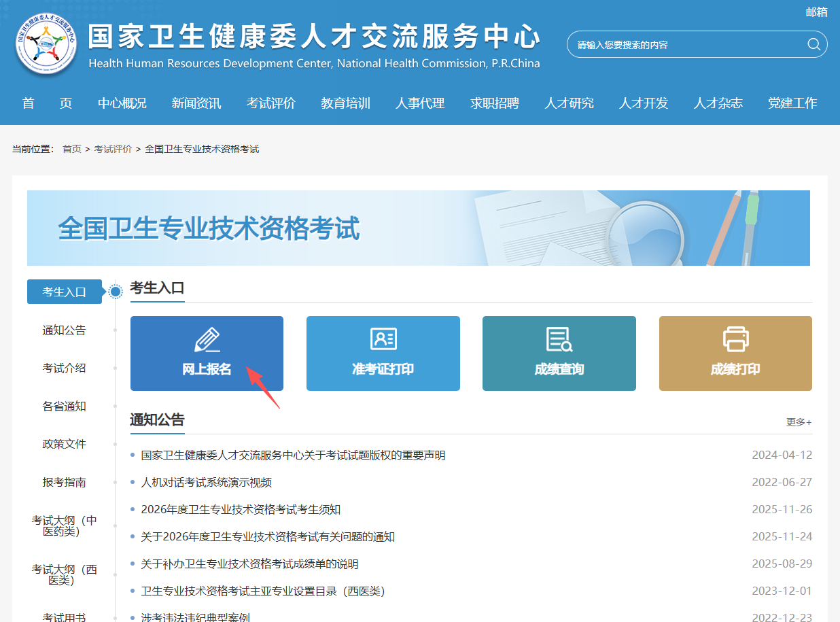
Task: Click the magnifier search icon
Action: pos(813,45)
